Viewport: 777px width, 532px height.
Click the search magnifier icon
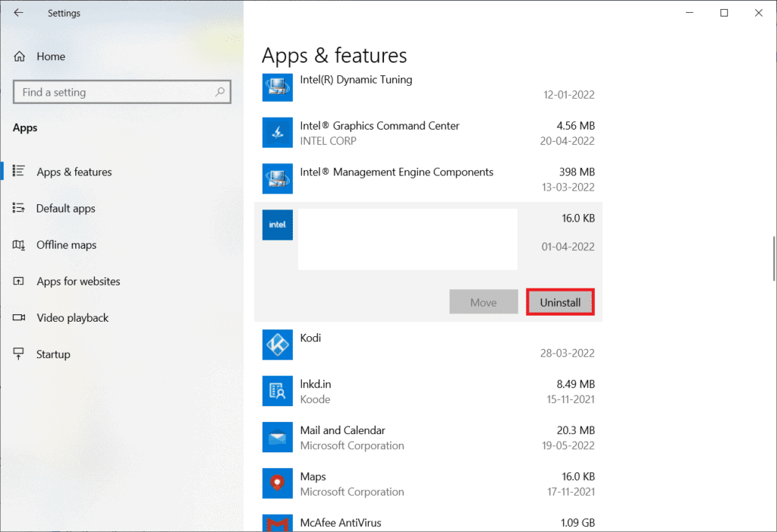point(220,92)
